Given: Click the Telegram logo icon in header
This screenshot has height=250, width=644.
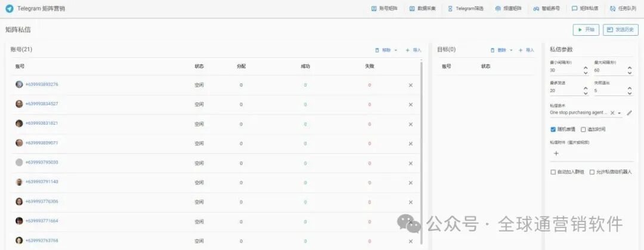Looking at the screenshot, I should [10, 8].
